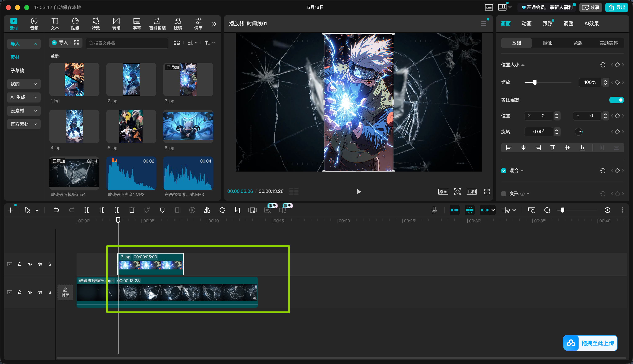Viewport: 633px width, 364px height.
Task: Click the 搜索文件名 search field
Action: [127, 43]
